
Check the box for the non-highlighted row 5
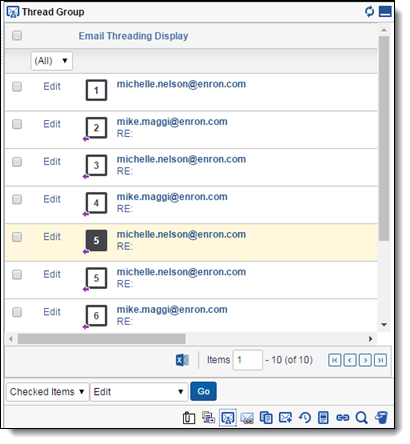click(17, 275)
